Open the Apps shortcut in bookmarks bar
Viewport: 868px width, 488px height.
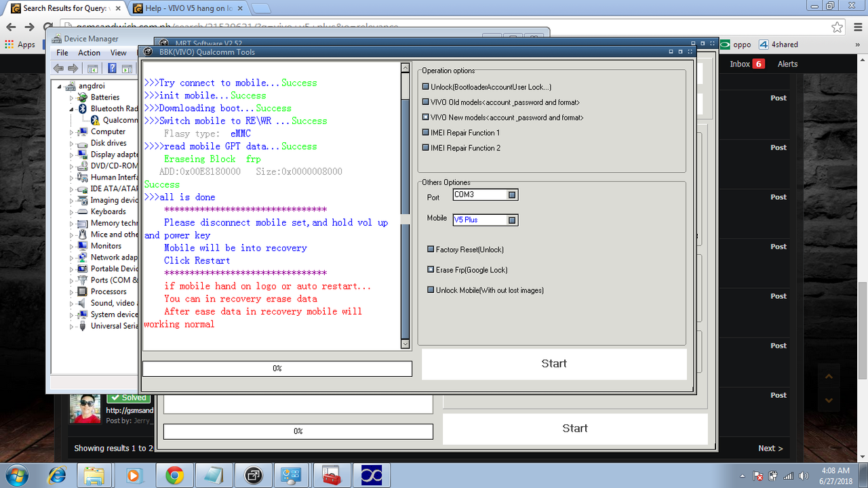(x=20, y=45)
